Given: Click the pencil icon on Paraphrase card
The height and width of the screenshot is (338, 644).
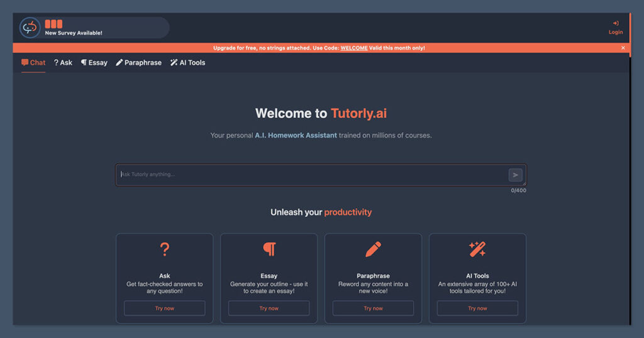Looking at the screenshot, I should click(x=373, y=249).
